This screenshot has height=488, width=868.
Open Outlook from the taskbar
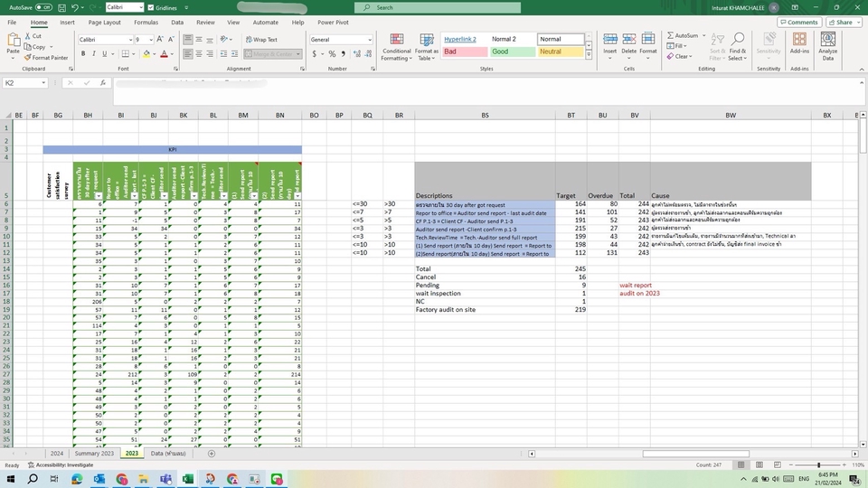tap(99, 479)
